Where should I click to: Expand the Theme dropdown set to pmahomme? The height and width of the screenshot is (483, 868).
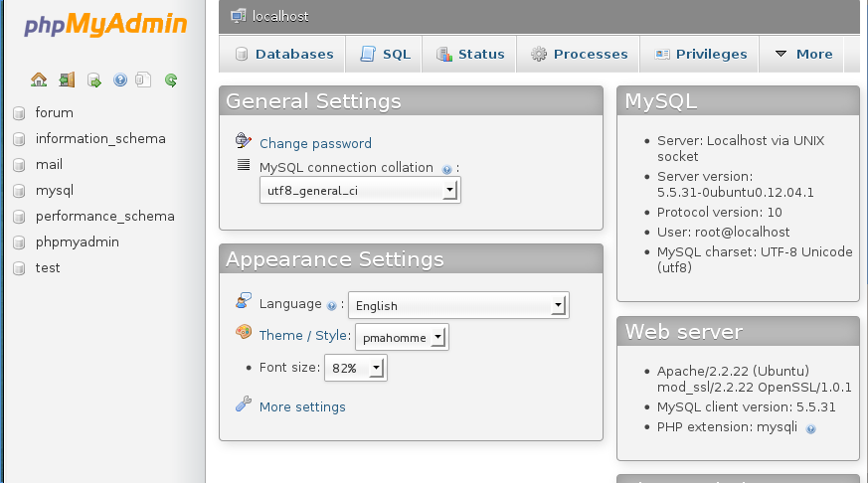pyautogui.click(x=402, y=337)
